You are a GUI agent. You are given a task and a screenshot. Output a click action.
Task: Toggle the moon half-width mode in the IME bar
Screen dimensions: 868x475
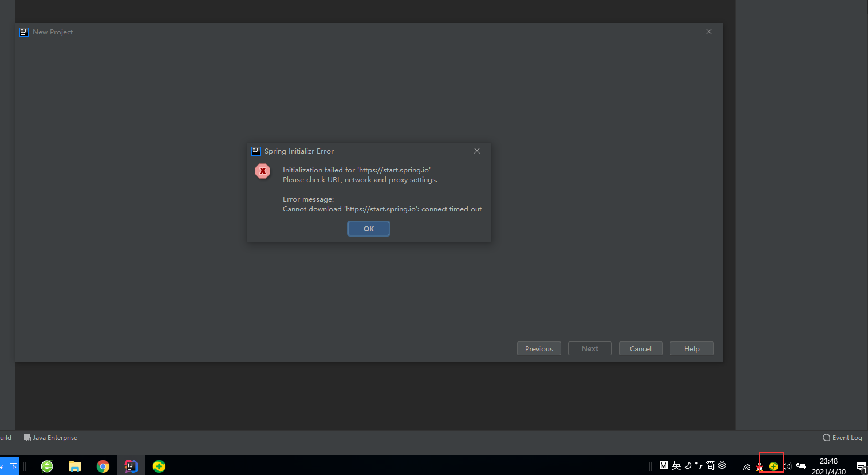[688, 465]
